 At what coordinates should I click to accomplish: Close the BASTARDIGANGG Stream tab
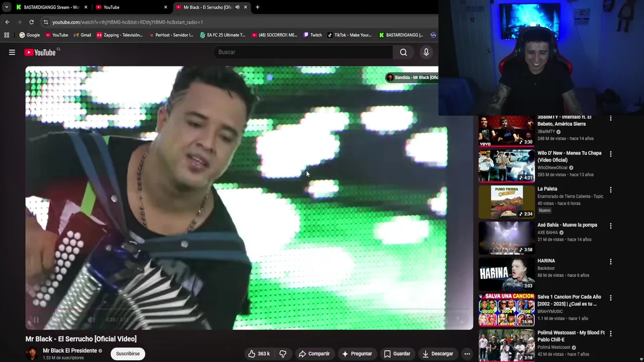click(x=86, y=7)
